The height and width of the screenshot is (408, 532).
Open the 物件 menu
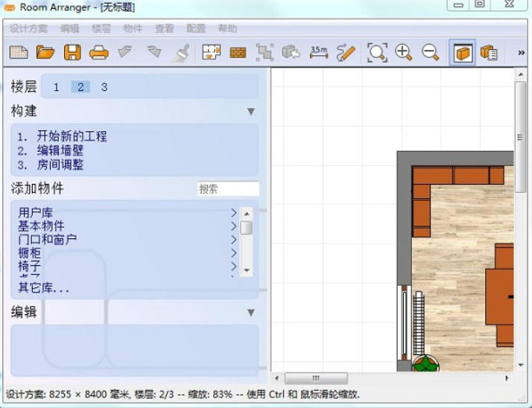pyautogui.click(x=133, y=28)
